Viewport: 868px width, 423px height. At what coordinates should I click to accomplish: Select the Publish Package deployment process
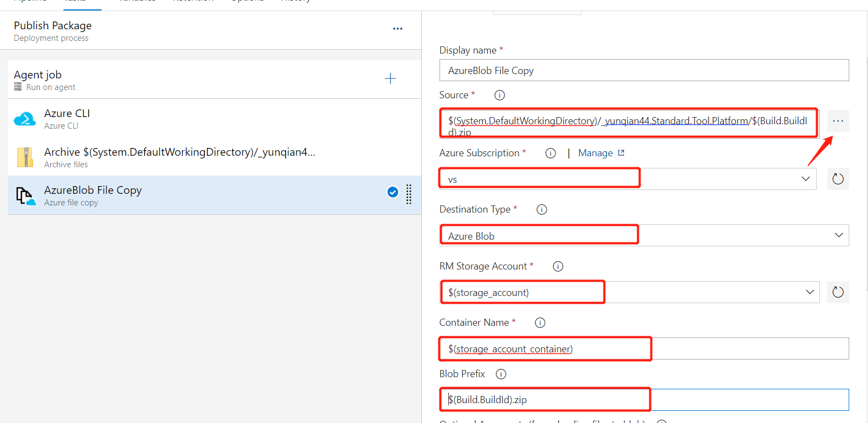coord(210,30)
